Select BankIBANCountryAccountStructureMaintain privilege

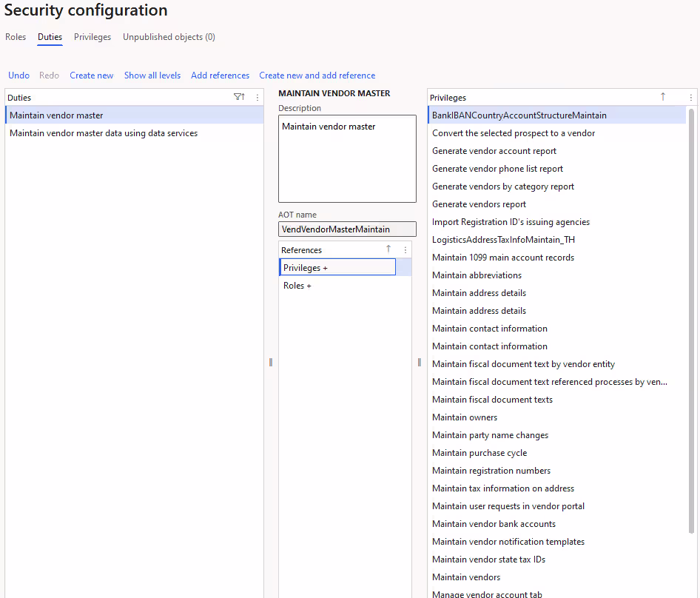pos(556,115)
